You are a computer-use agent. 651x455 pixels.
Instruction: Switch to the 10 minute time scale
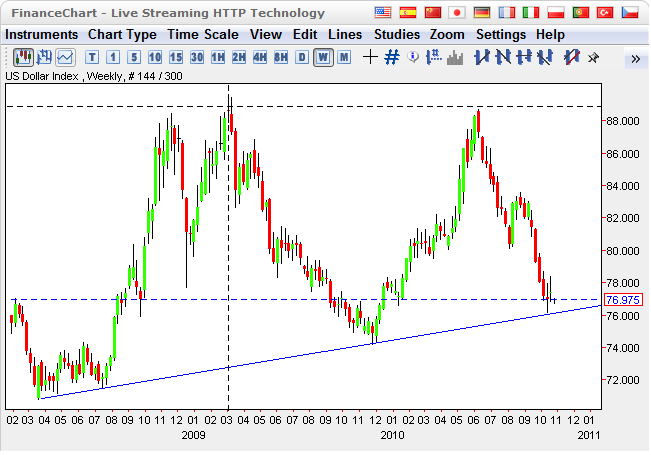click(155, 57)
